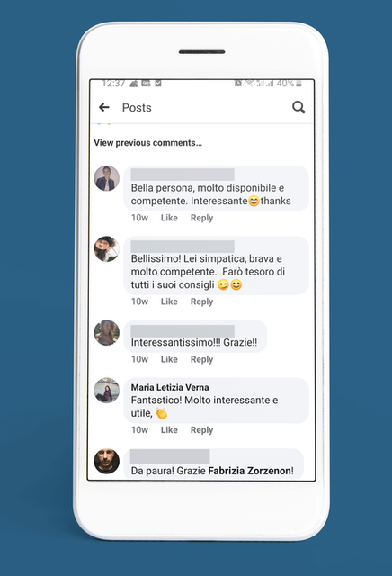Open avatar beside 'Interessantissimo!!!' comment

(106, 333)
